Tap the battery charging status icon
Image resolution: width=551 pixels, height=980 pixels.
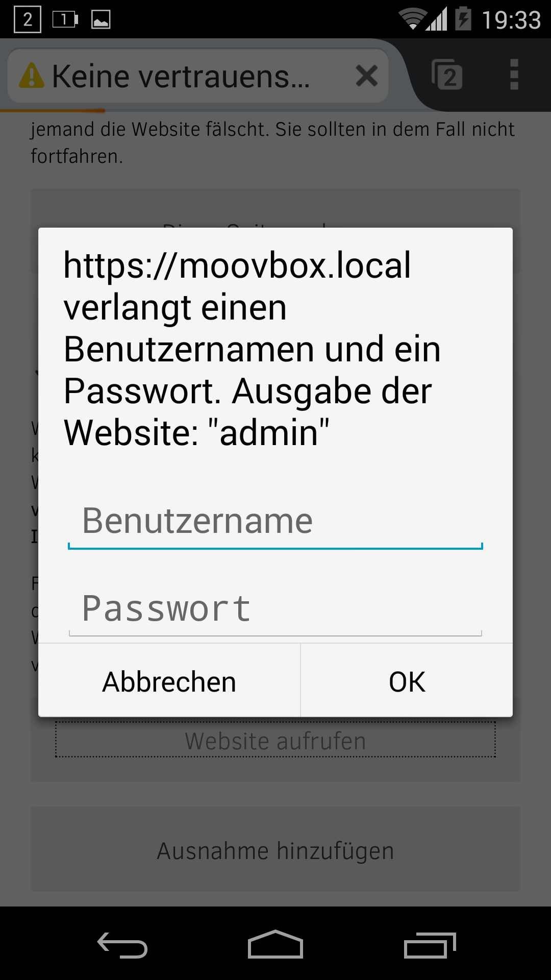(x=463, y=18)
